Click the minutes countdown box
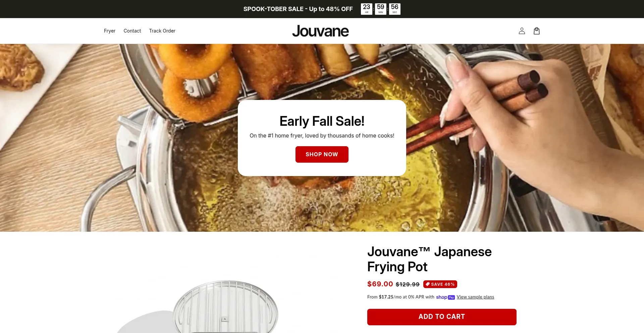The height and width of the screenshot is (333, 644). click(381, 9)
